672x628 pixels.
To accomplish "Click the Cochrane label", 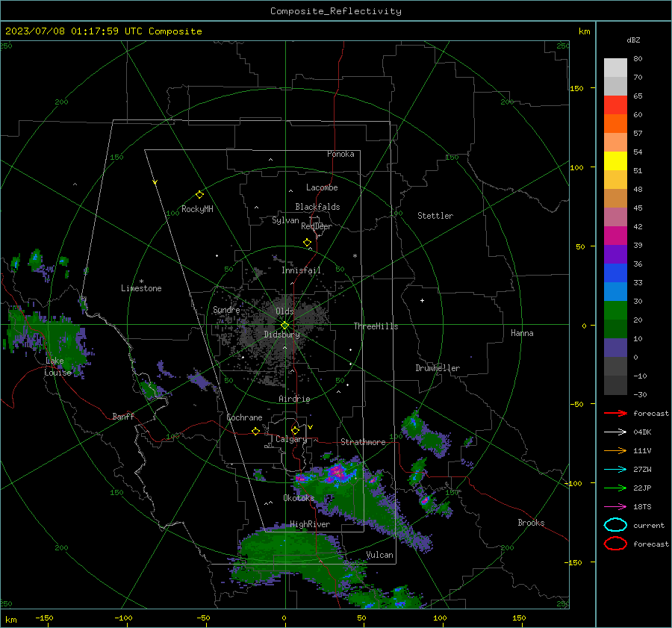I will pyautogui.click(x=244, y=417).
